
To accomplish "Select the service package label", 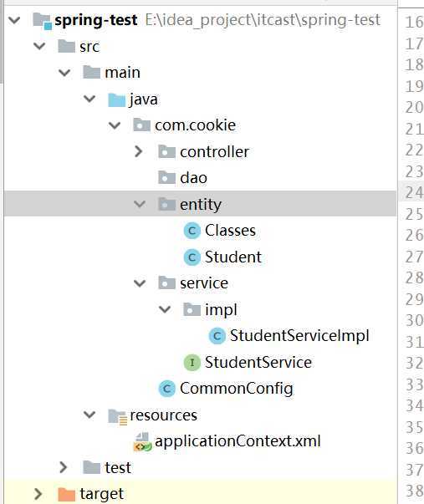I will click(204, 283).
